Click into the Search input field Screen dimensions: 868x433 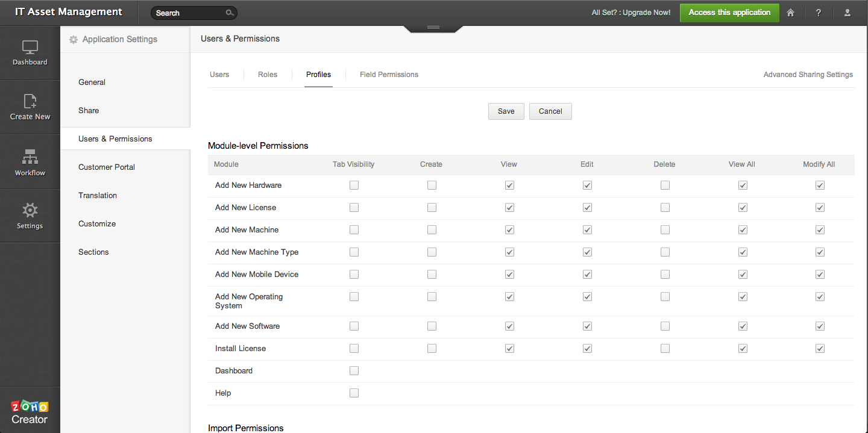pyautogui.click(x=187, y=13)
